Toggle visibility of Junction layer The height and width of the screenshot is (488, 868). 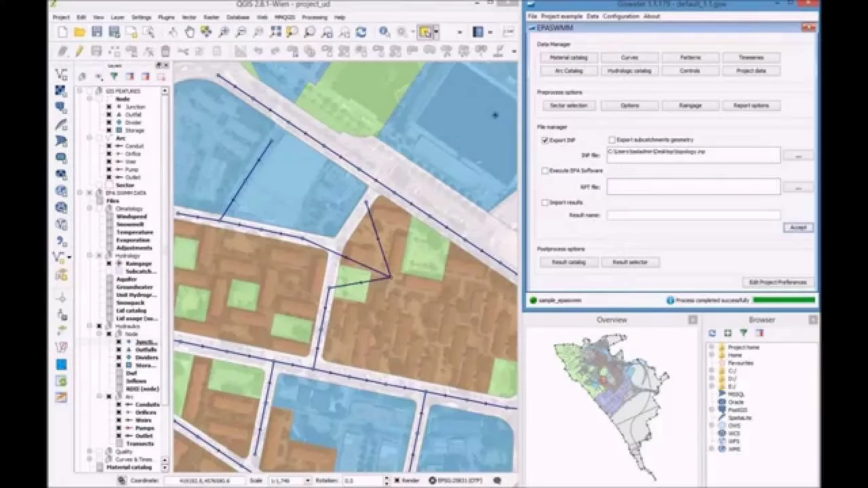108,107
